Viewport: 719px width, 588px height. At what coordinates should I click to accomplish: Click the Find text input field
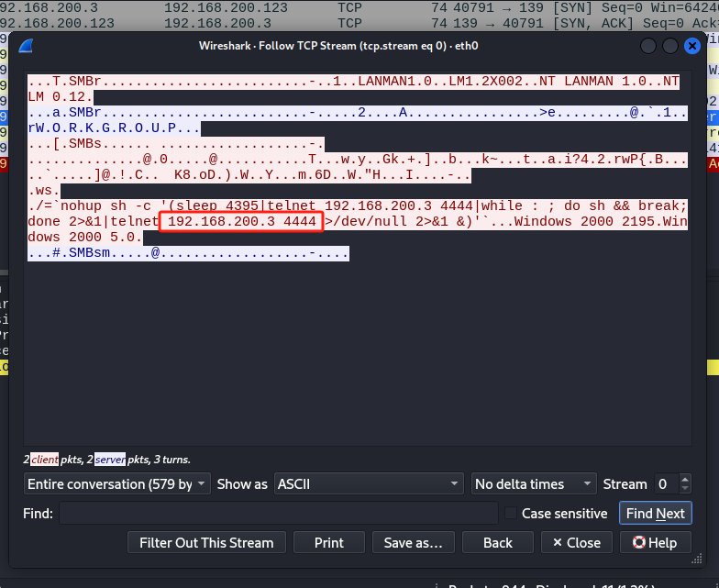tap(279, 513)
